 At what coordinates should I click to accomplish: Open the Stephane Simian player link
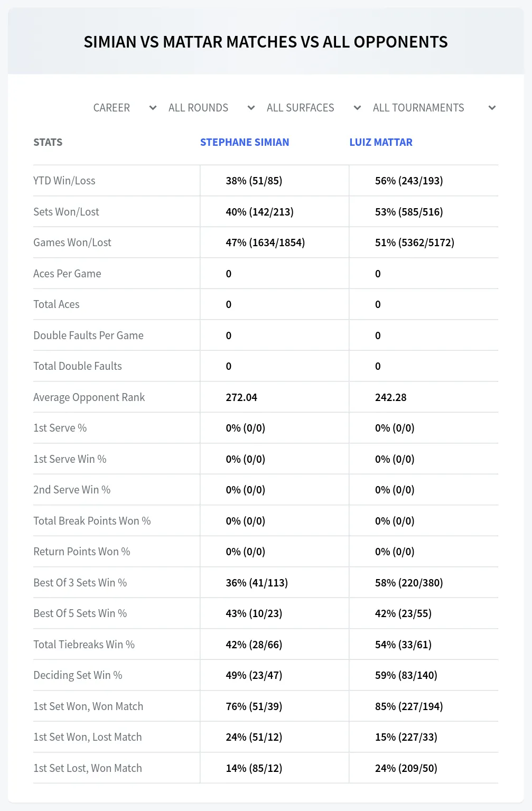tap(245, 142)
